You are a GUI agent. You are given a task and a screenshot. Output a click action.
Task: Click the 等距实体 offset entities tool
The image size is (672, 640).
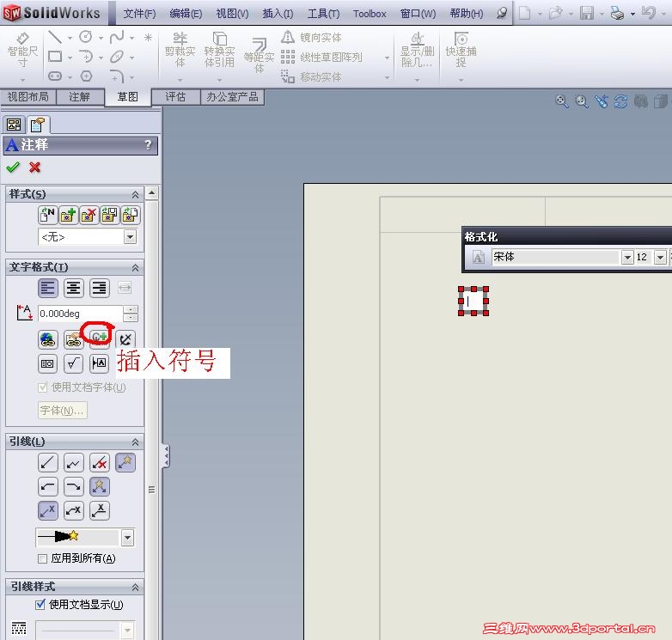(259, 56)
